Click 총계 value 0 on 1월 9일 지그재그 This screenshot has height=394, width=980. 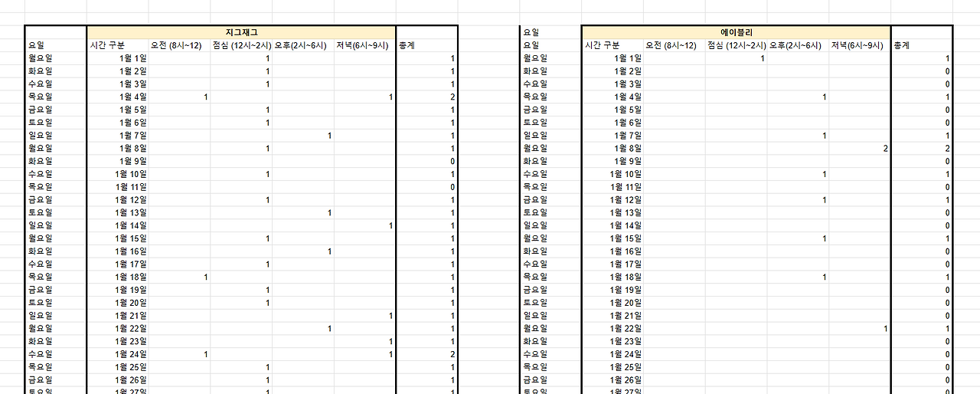453,161
